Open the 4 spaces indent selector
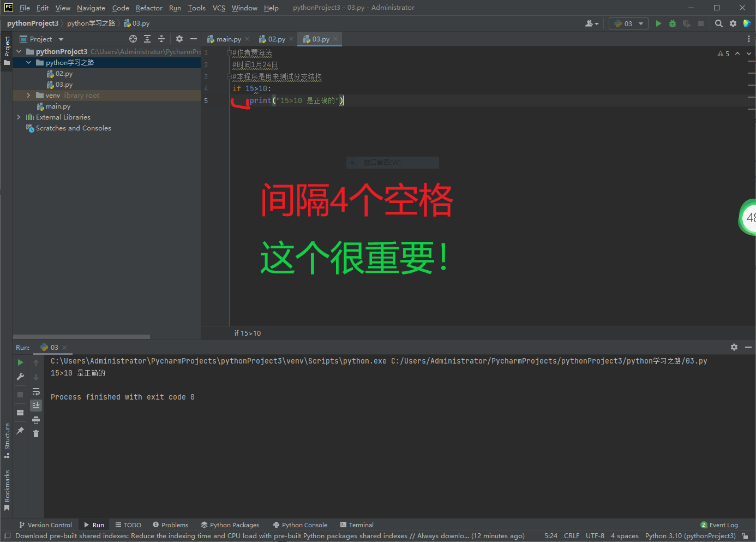This screenshot has width=756, height=542. (x=625, y=536)
